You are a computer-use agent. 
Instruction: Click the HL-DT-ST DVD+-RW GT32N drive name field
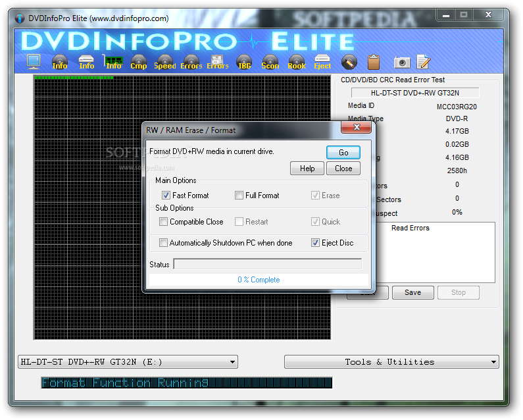click(x=415, y=93)
